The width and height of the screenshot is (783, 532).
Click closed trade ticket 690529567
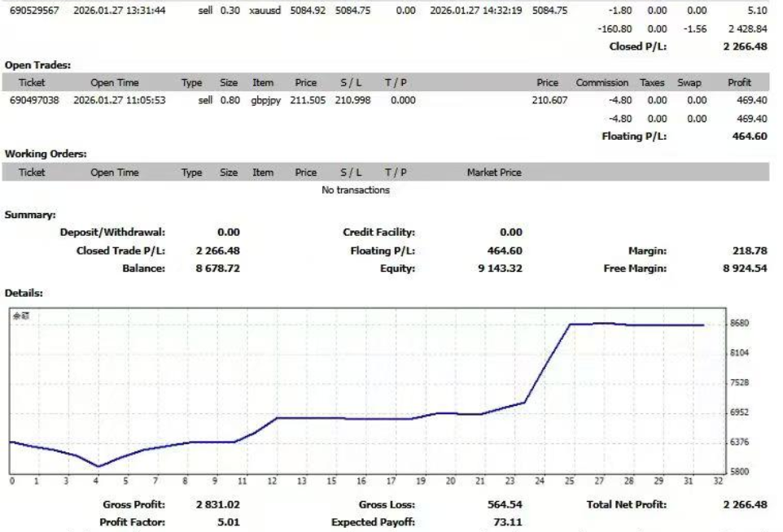click(33, 11)
